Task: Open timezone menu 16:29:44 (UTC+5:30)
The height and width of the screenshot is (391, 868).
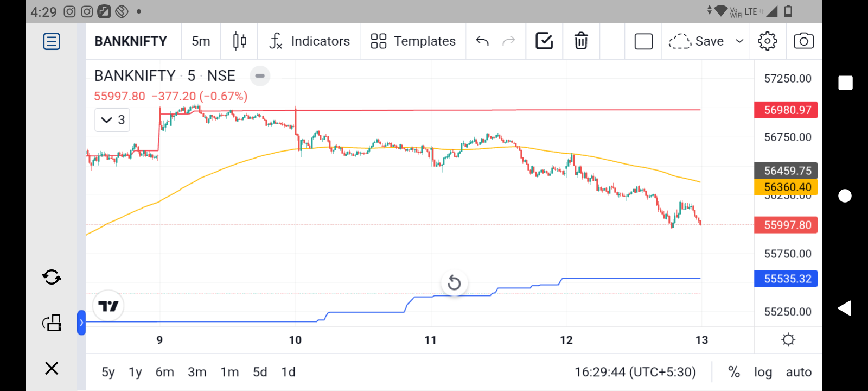Action: coord(635,372)
